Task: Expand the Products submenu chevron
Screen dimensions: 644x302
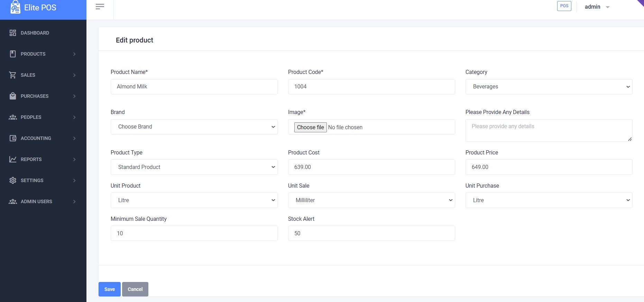Action: 74,54
